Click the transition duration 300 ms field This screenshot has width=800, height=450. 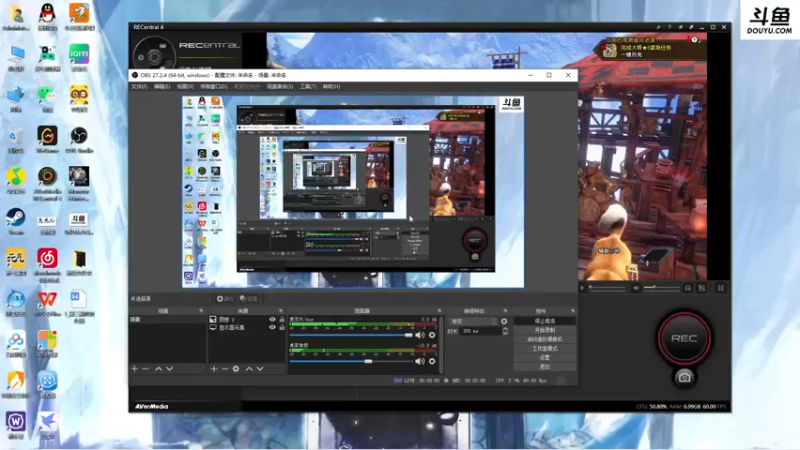click(479, 331)
